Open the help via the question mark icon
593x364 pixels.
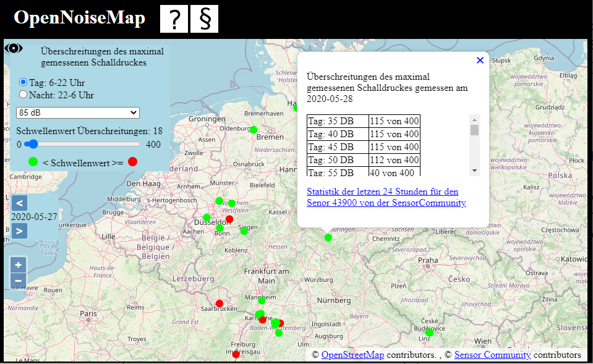click(174, 19)
